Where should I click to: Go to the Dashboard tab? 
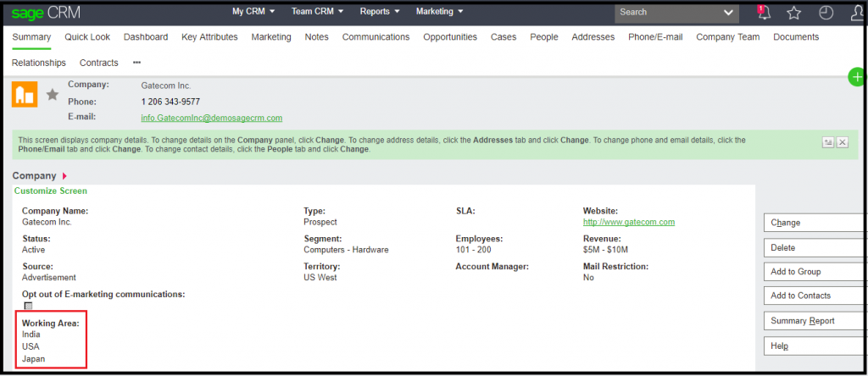click(146, 37)
